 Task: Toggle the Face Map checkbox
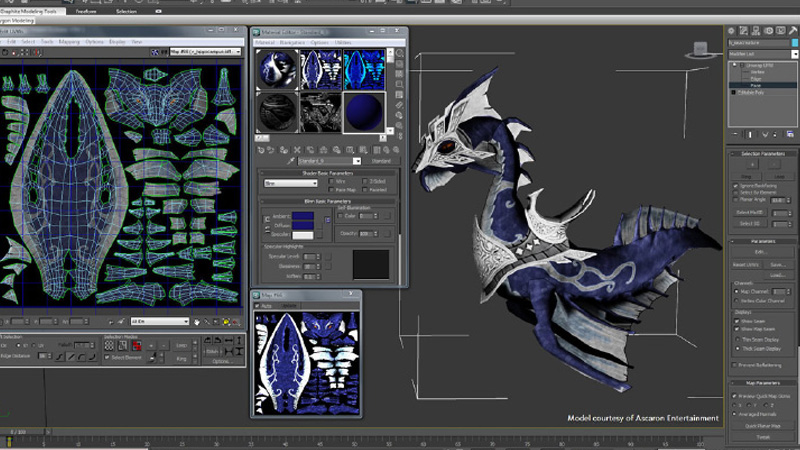click(x=329, y=189)
